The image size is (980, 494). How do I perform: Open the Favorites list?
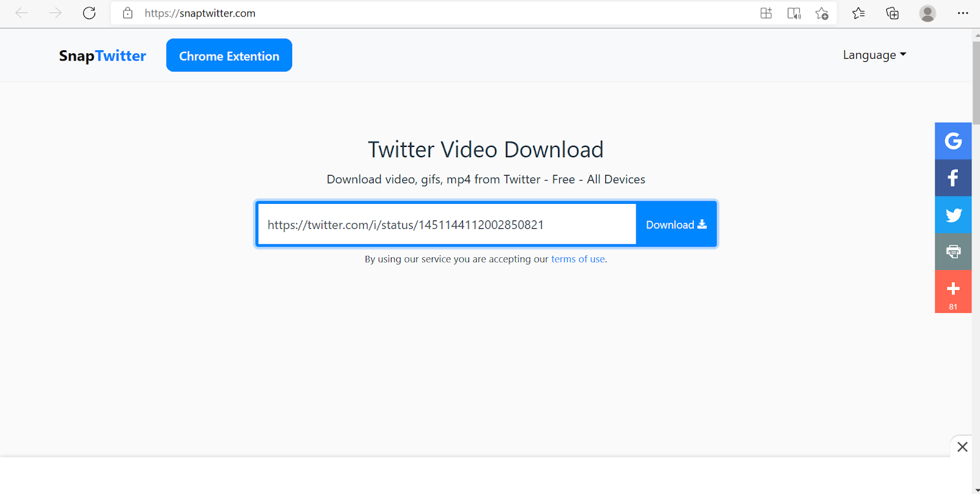(x=859, y=13)
